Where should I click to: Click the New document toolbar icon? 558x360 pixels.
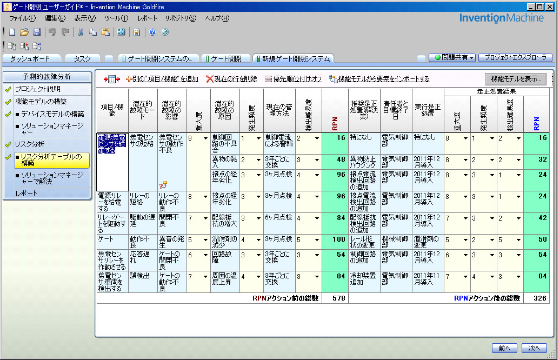coord(12,32)
